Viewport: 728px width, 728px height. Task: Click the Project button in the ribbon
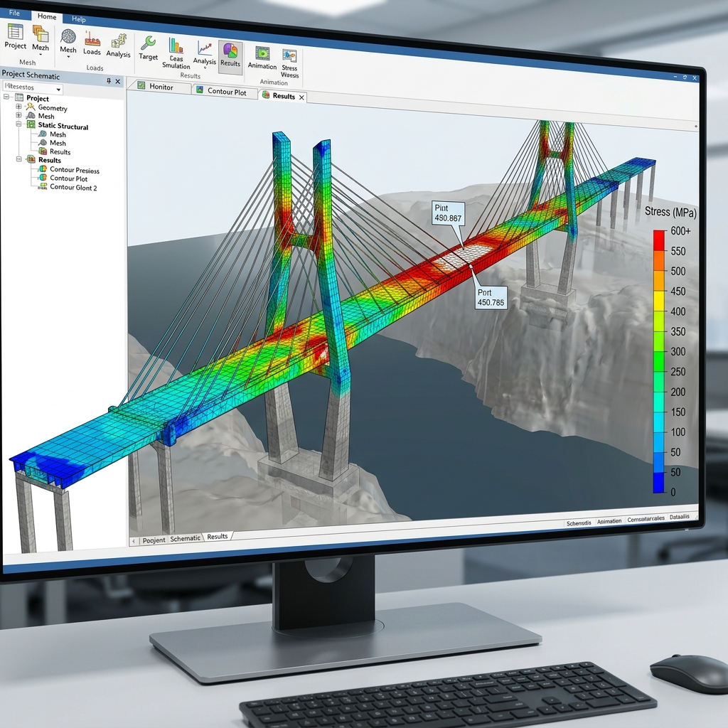click(x=16, y=36)
